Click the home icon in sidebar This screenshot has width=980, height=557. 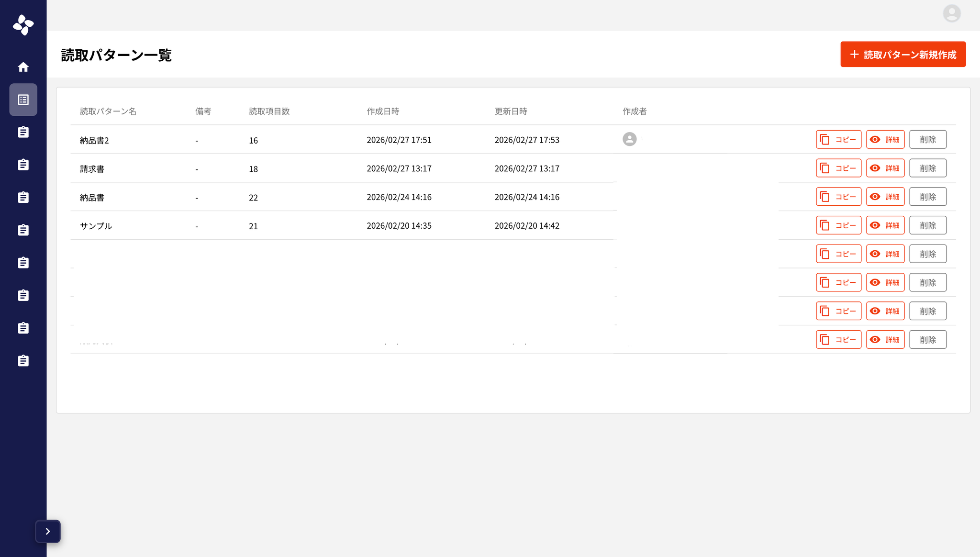coord(23,67)
